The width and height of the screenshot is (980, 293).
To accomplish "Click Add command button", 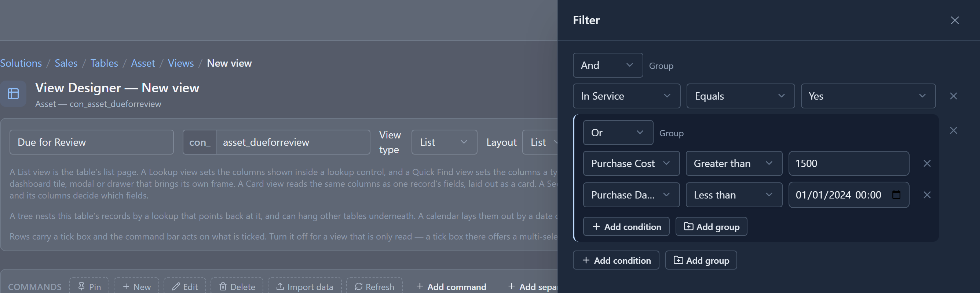I will coord(451,286).
